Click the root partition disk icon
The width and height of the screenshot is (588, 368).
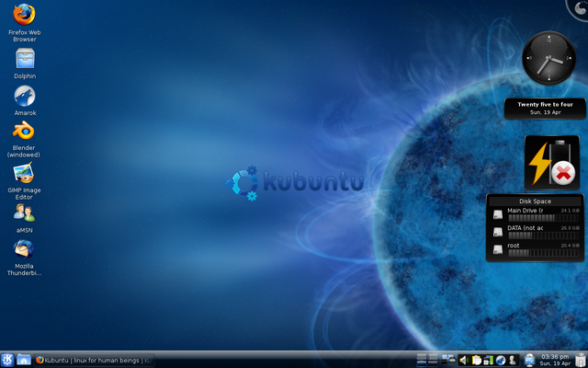pyautogui.click(x=498, y=249)
